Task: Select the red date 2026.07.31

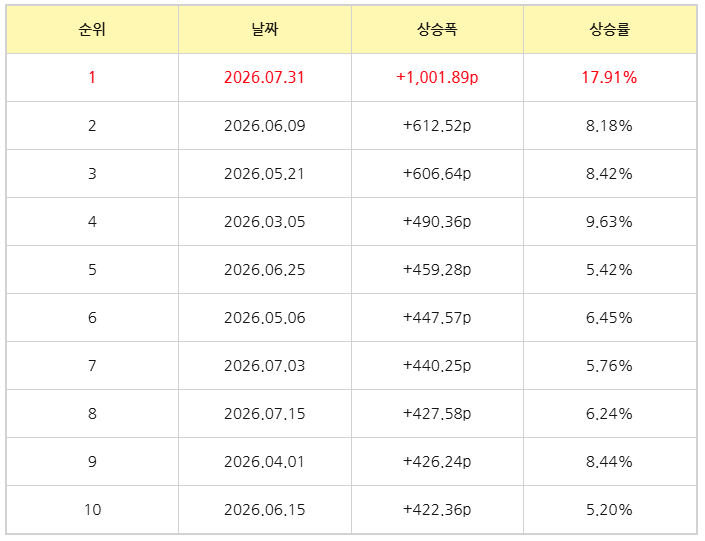Action: pos(264,77)
